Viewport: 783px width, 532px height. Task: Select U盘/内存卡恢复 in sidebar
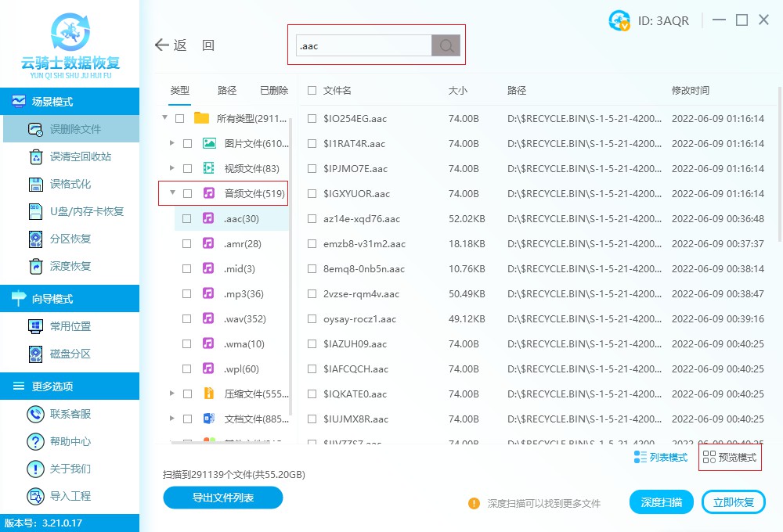point(86,211)
